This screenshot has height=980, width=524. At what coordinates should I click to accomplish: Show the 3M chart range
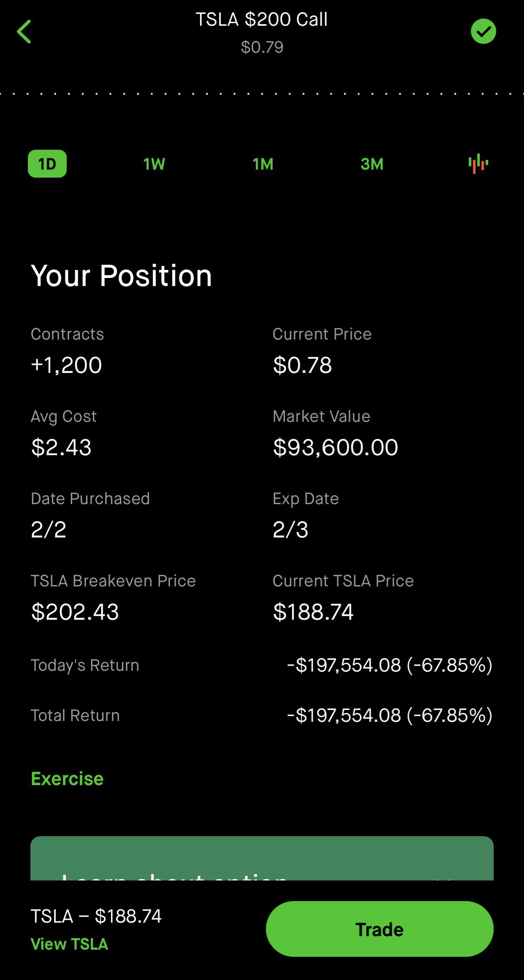pos(372,164)
